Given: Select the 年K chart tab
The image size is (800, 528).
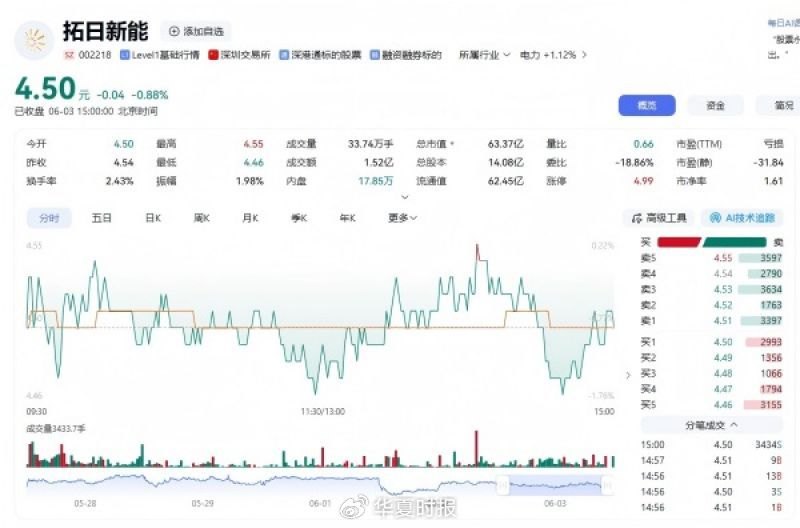Looking at the screenshot, I should 347,218.
